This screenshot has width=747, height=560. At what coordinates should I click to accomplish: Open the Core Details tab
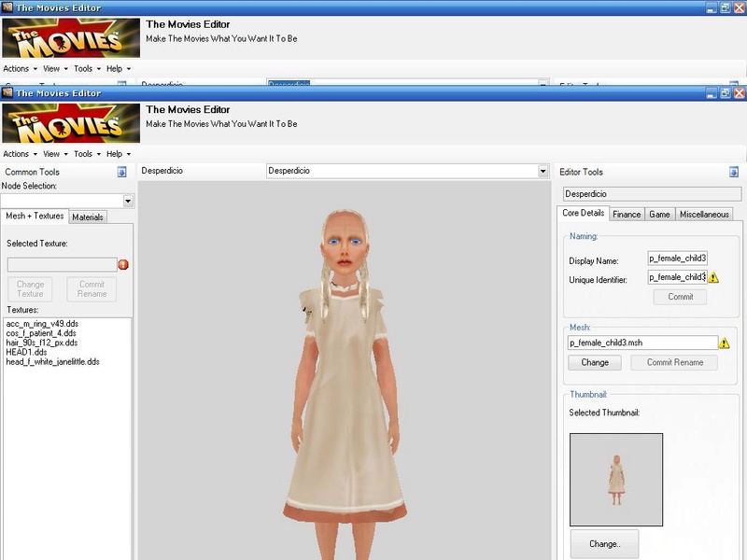click(583, 214)
